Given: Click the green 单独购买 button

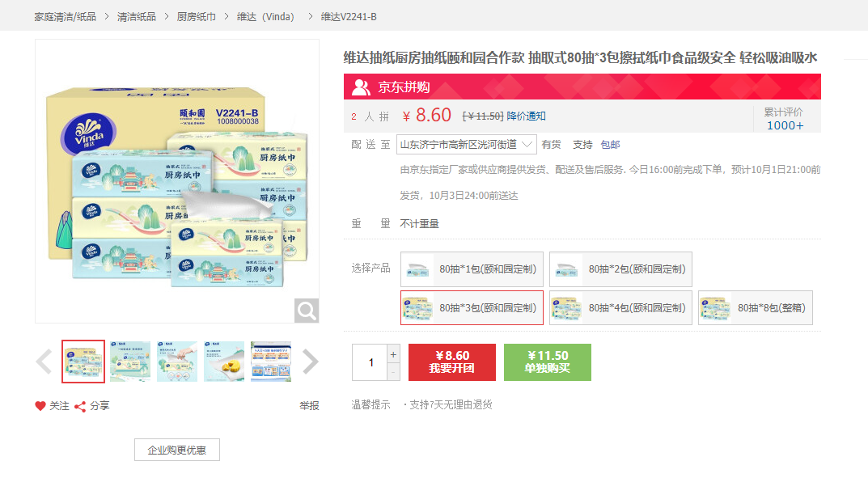Looking at the screenshot, I should point(547,362).
